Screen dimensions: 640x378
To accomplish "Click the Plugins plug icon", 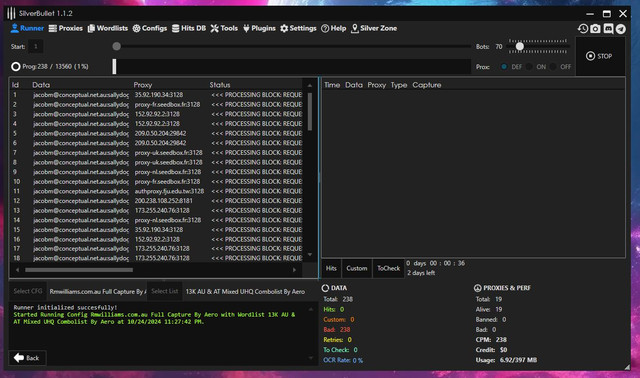I will 246,28.
